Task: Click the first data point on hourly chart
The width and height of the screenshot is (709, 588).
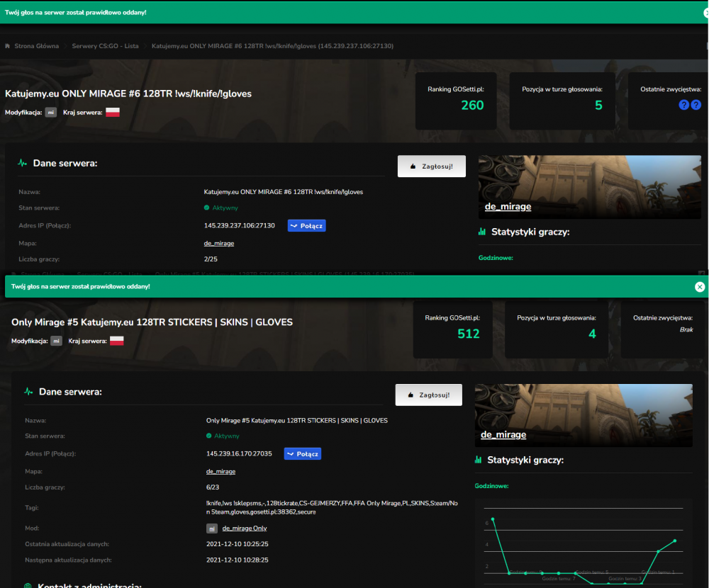Action: (493, 519)
